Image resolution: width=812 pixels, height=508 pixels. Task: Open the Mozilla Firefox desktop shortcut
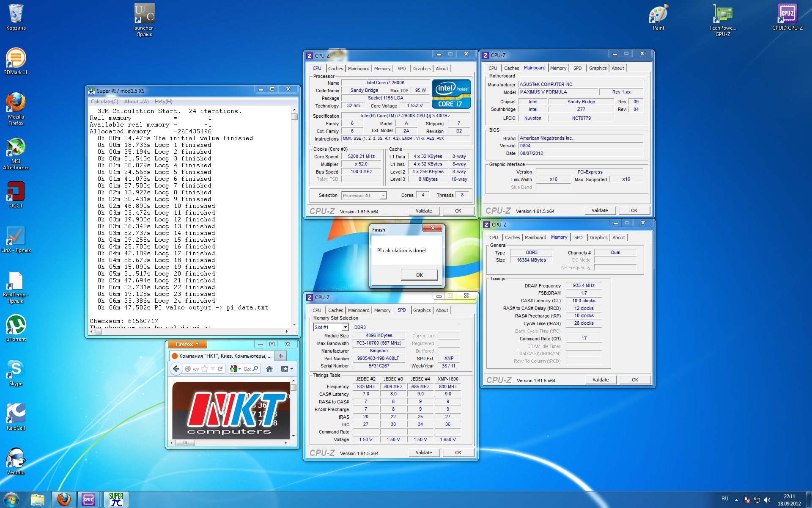point(16,109)
